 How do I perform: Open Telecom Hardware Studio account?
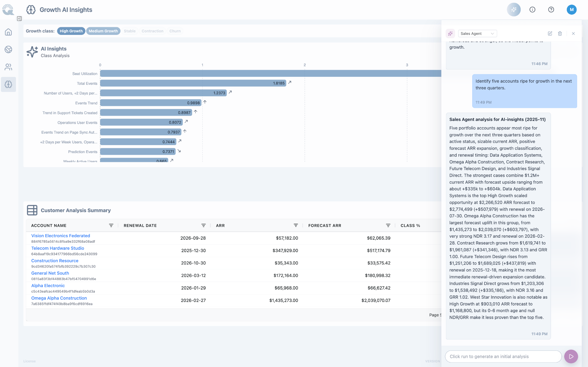click(58, 248)
